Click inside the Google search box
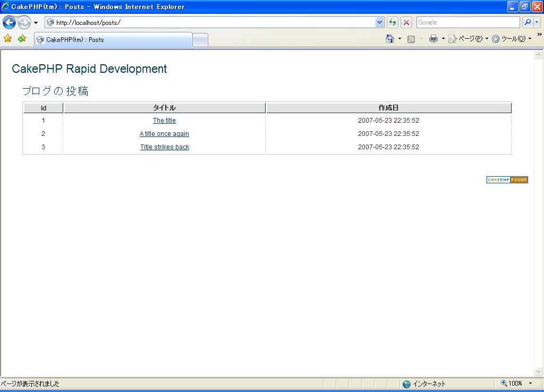This screenshot has width=544, height=392. click(467, 22)
